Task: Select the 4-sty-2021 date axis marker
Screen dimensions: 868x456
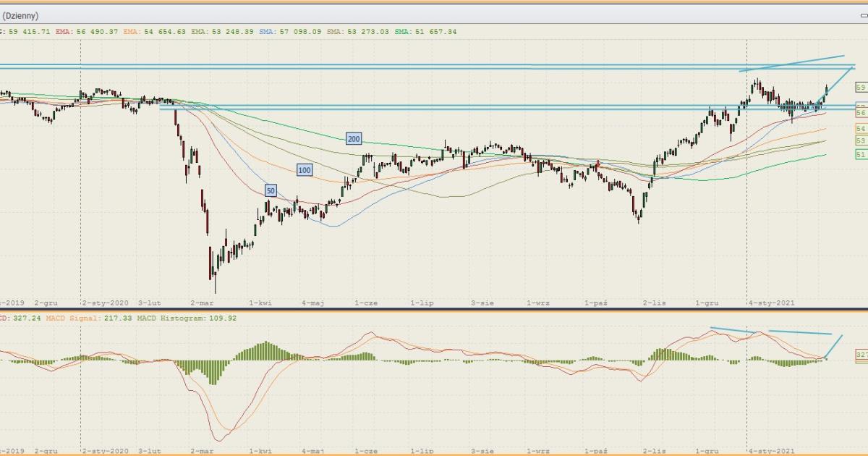Action: coord(774,305)
